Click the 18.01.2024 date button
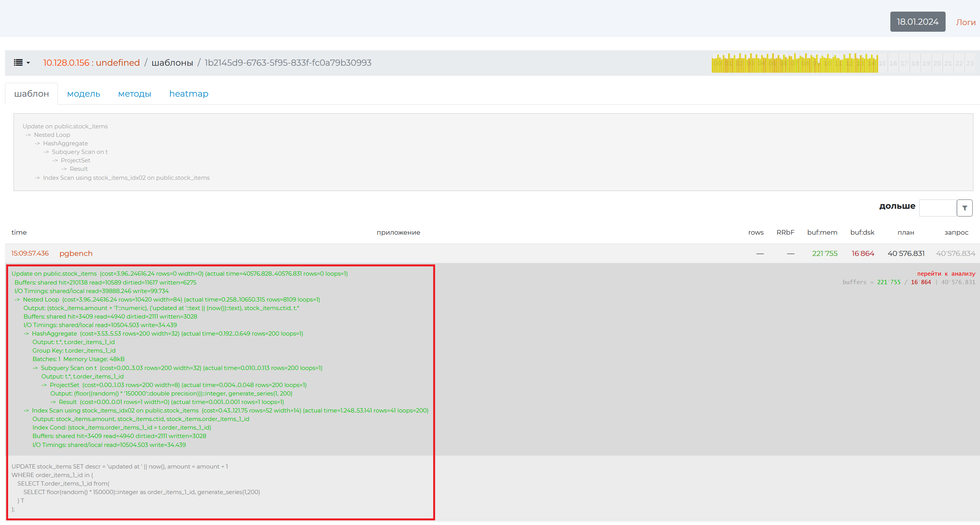Viewport: 980px width, 525px height. 917,22
